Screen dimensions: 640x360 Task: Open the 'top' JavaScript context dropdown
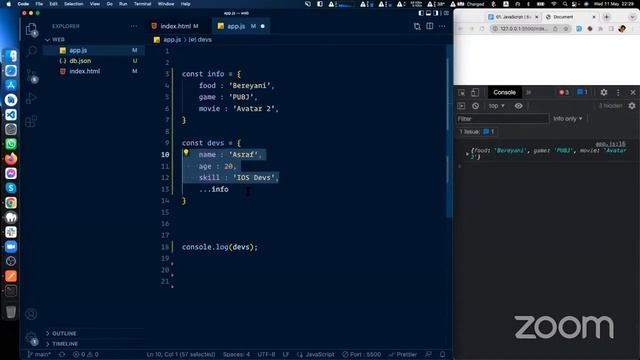(x=497, y=106)
